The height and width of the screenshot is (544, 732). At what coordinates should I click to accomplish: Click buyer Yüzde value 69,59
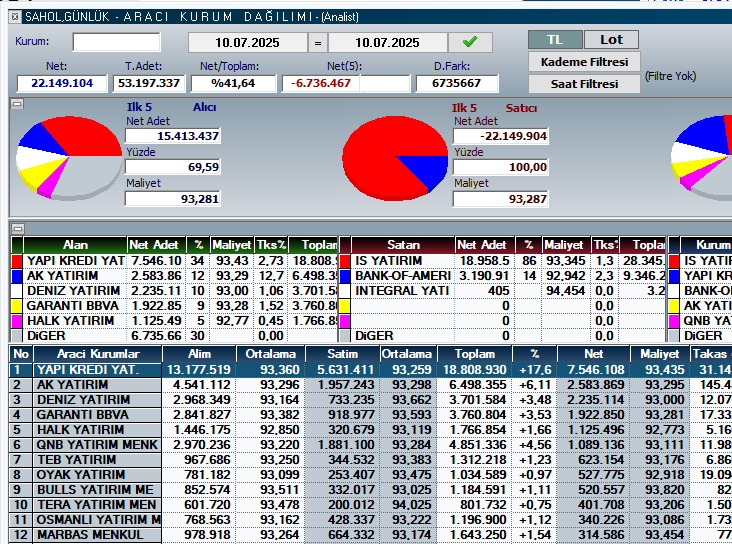pyautogui.click(x=172, y=167)
